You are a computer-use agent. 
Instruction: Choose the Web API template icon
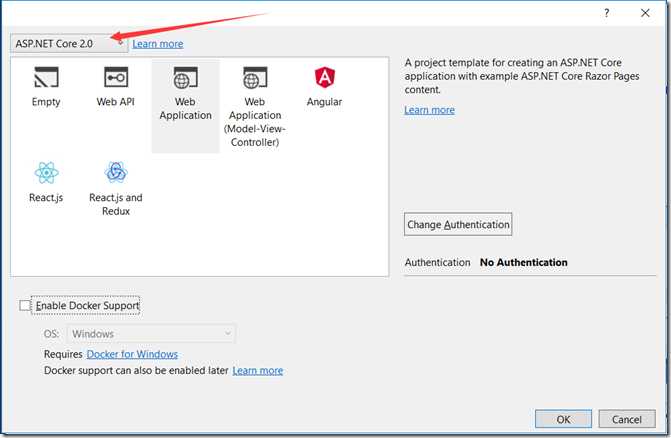click(116, 77)
